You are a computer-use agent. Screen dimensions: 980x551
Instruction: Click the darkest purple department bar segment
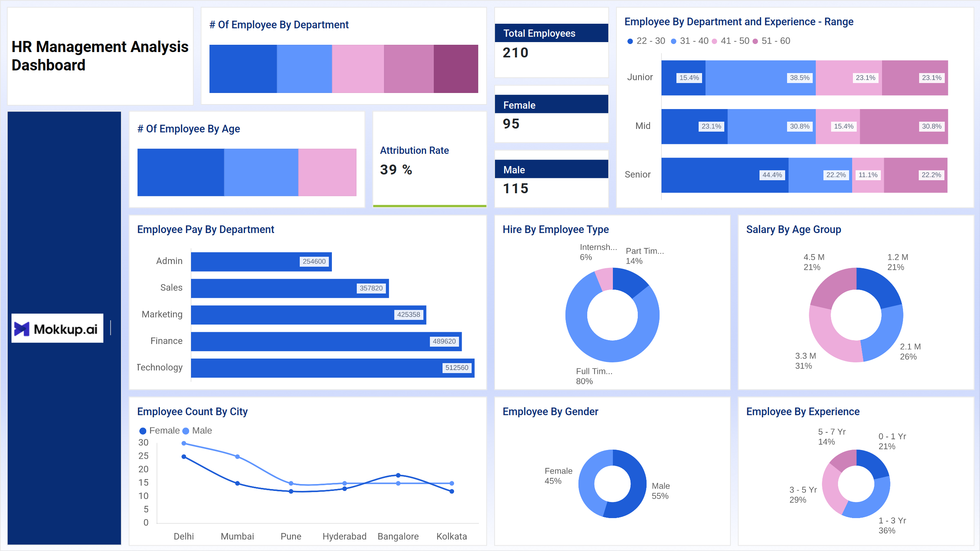tap(456, 69)
